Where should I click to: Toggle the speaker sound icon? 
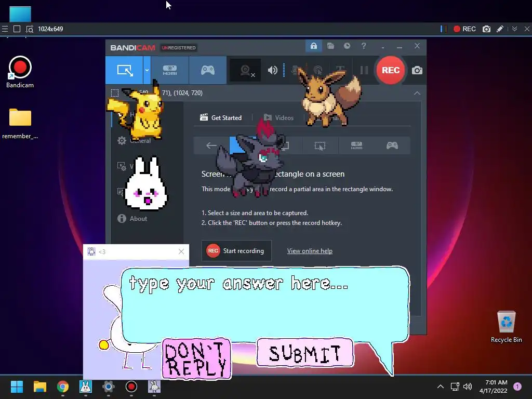point(272,70)
